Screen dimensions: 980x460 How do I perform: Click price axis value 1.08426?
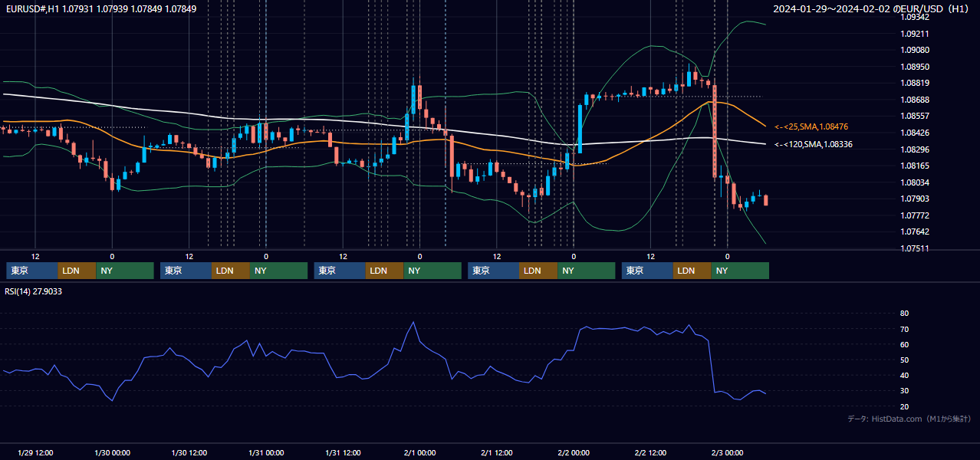[x=915, y=133]
